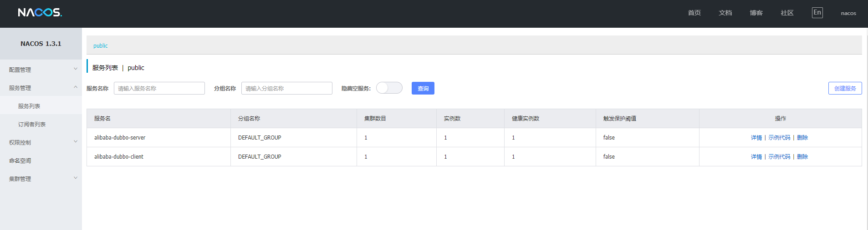Viewport: 868px width, 230px height.
Task: Select the public namespace tab
Action: pos(101,45)
